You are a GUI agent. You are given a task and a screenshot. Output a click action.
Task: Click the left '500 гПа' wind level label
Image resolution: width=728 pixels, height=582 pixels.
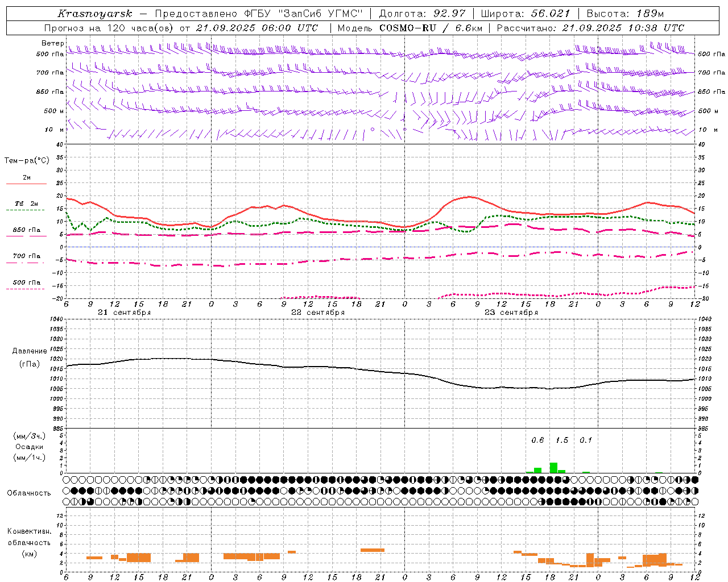(50, 54)
